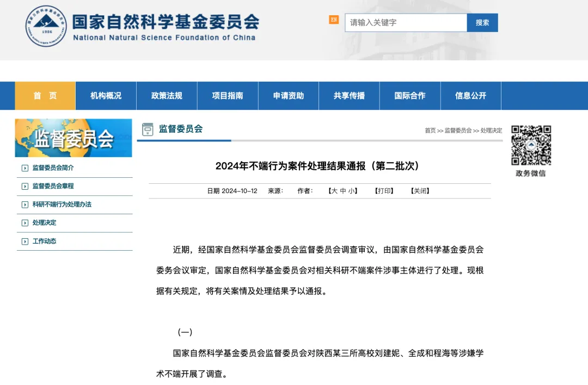Open 处理决定 sidebar link

(x=44, y=223)
